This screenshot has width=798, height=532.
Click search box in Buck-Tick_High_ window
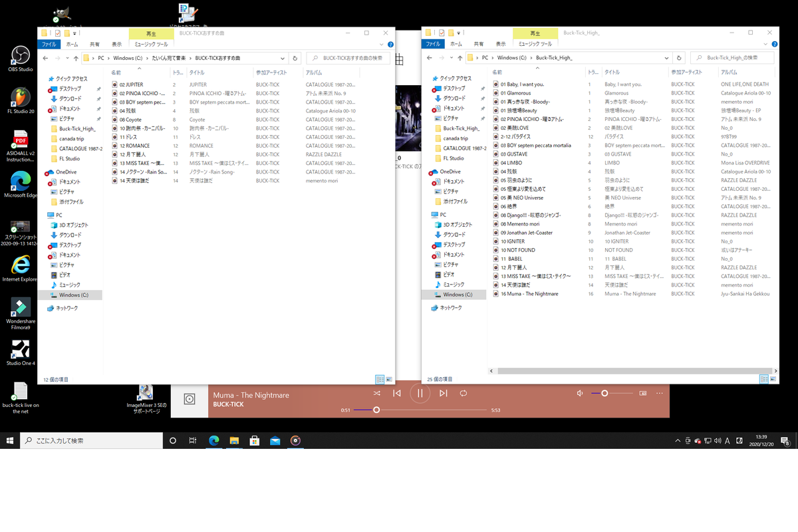pos(732,58)
